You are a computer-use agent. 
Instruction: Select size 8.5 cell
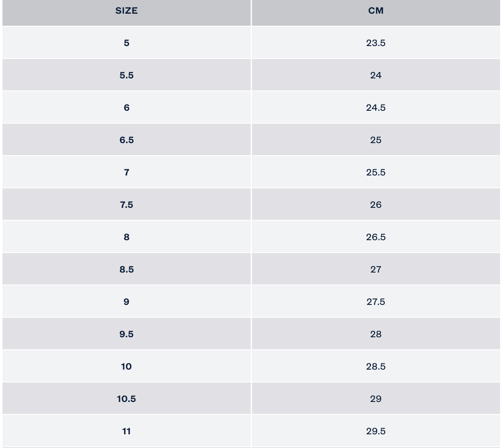click(x=127, y=269)
